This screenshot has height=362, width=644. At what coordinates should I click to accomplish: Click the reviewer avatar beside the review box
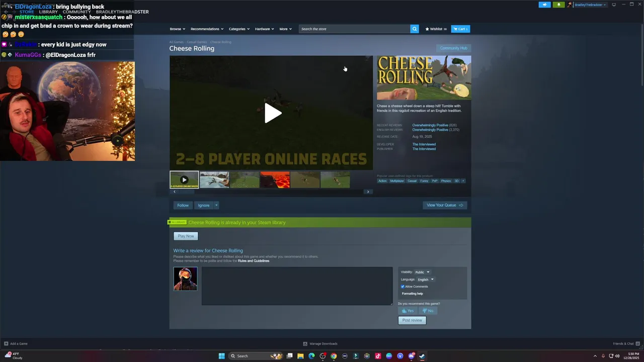coord(185,279)
